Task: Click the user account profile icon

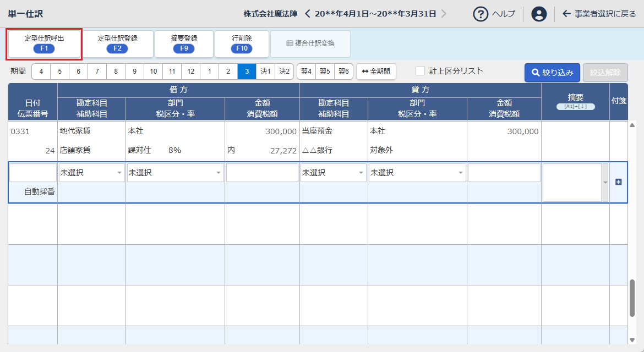Action: pos(539,14)
